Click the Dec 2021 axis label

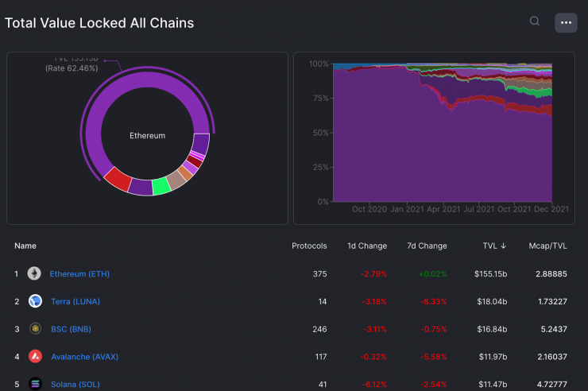[x=551, y=209]
